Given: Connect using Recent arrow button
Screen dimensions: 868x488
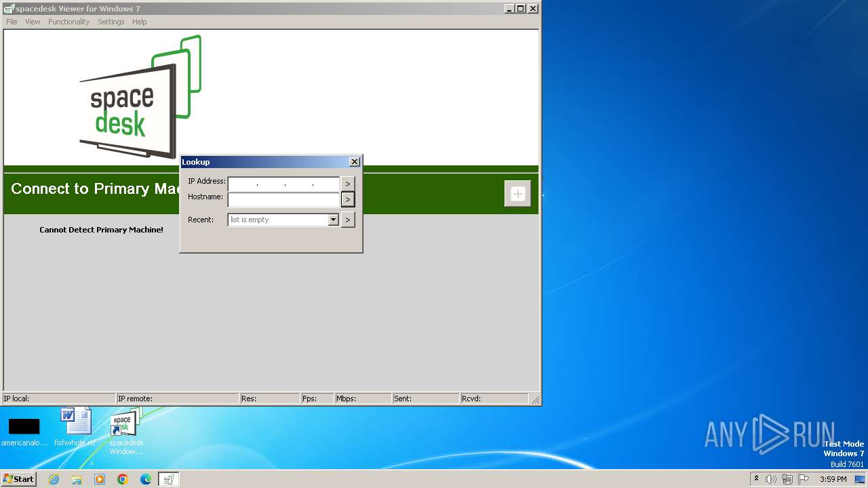Looking at the screenshot, I should pyautogui.click(x=348, y=220).
